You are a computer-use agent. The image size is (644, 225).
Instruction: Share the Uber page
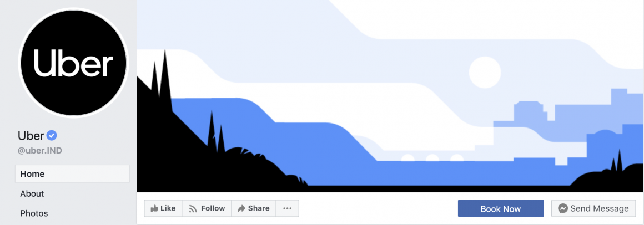click(254, 208)
